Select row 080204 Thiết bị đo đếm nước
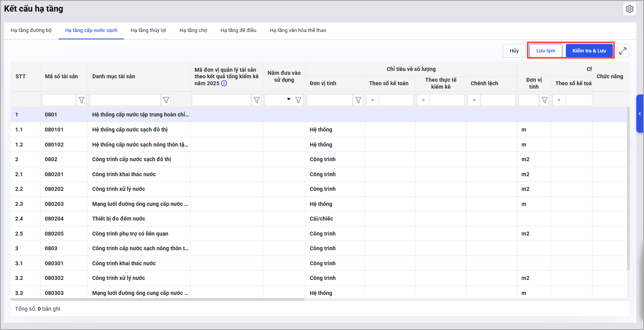644x330 pixels. 119,219
